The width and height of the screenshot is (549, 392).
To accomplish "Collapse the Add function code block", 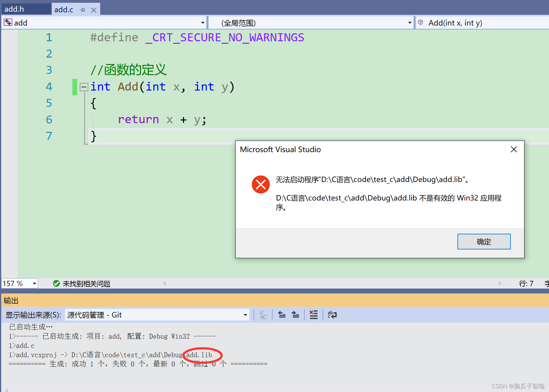I will tap(84, 87).
